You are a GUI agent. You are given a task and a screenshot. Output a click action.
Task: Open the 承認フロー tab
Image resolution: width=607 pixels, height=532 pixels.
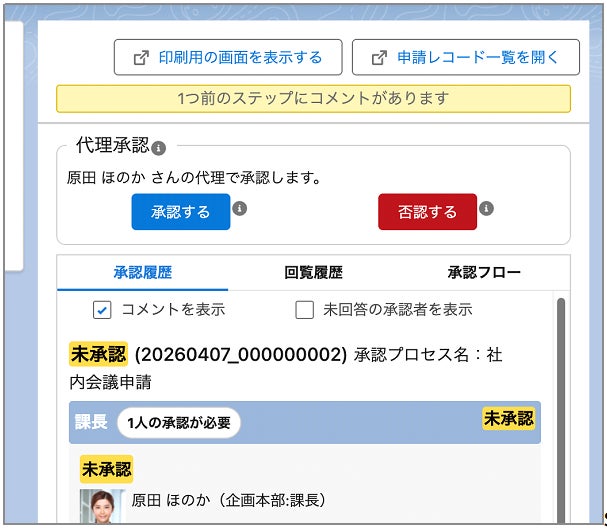coord(484,273)
